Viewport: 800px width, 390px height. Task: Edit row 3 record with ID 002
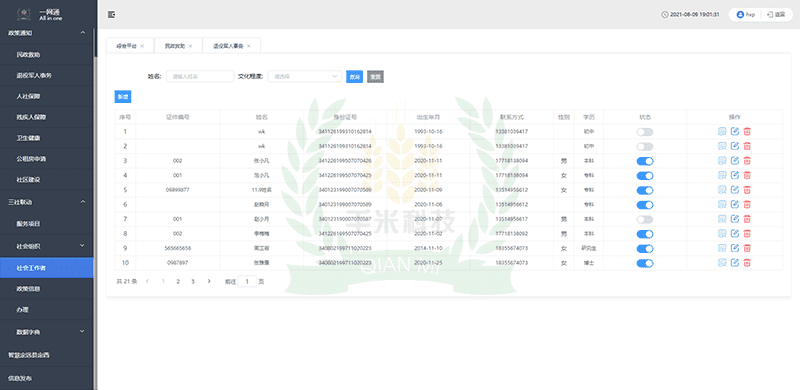pos(735,161)
